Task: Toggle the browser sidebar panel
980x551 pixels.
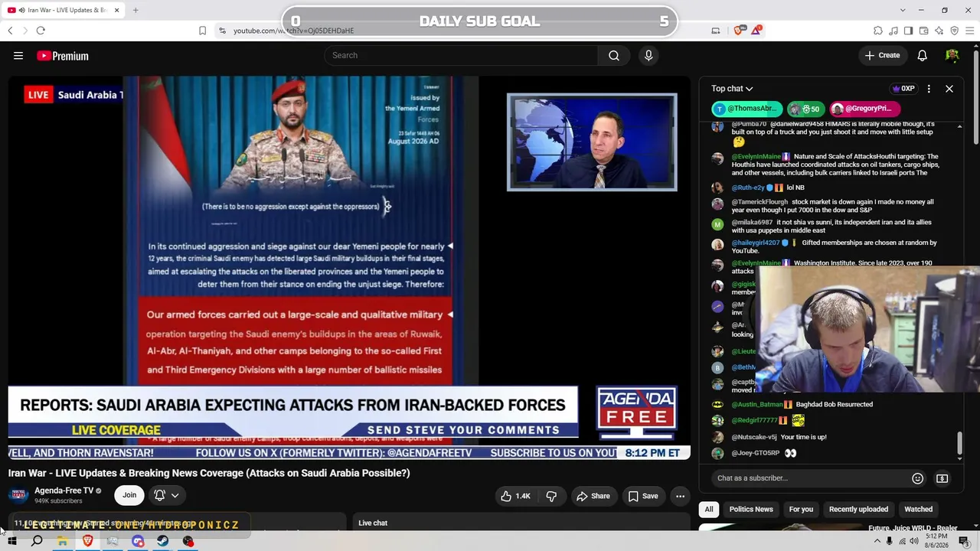Action: (909, 31)
